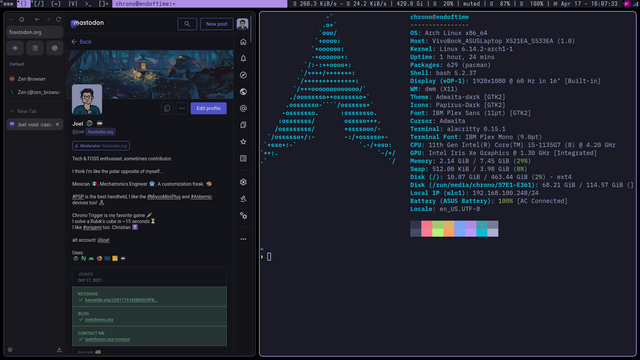This screenshot has width=640, height=360.
Task: Click dwm layout symbol []=
Action: point(104,4)
